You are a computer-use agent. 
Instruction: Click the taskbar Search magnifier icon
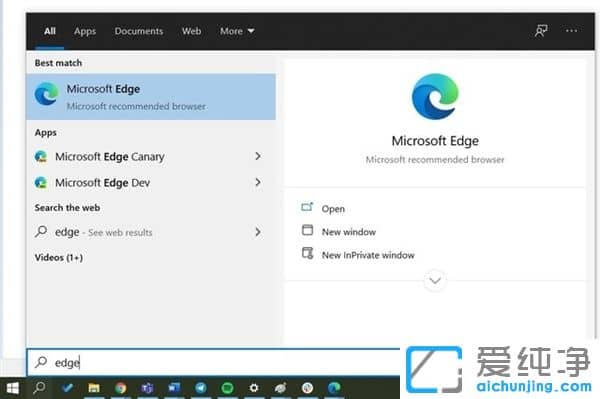39,388
